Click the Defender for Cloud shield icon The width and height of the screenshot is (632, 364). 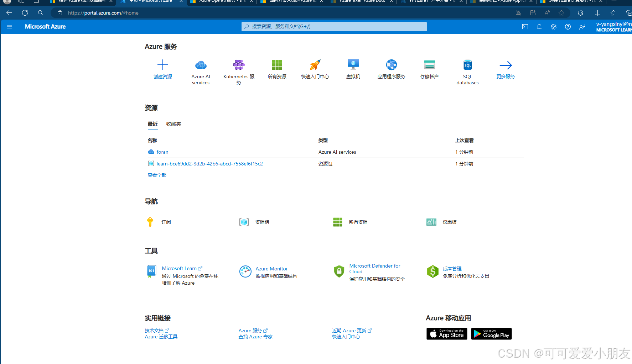point(339,271)
